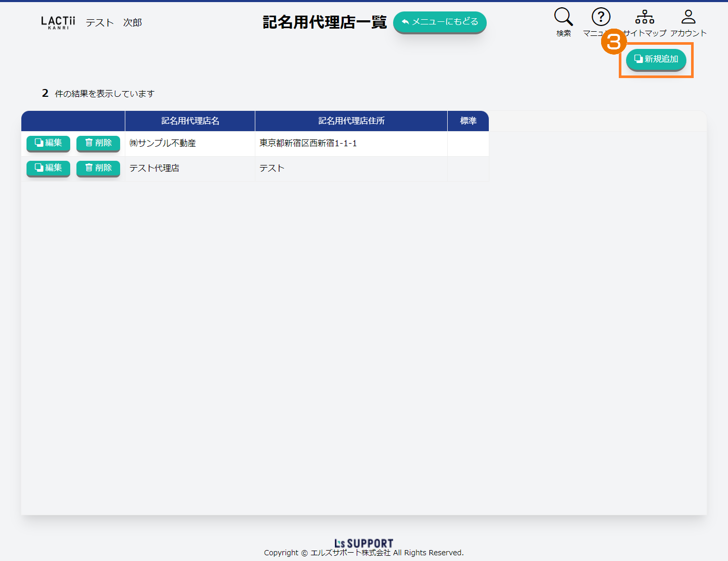Click the テスト address cell in second row
728x561 pixels.
[x=272, y=169]
